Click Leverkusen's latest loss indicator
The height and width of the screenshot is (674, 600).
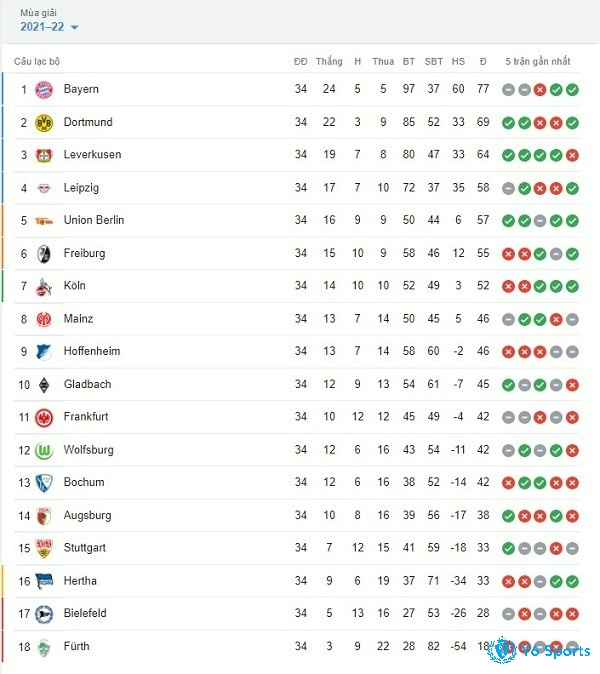[x=572, y=155]
